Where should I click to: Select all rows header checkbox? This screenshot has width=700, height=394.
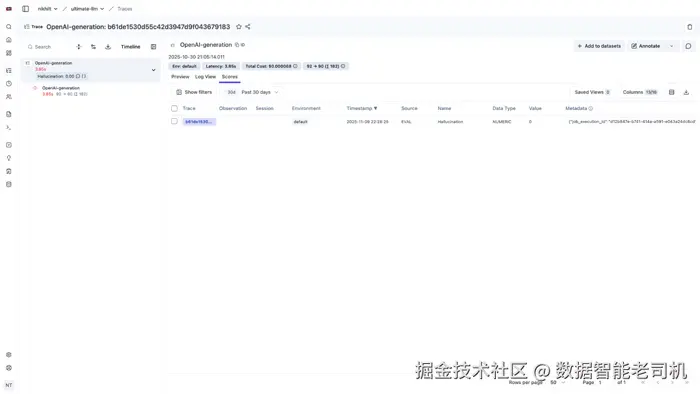point(174,108)
